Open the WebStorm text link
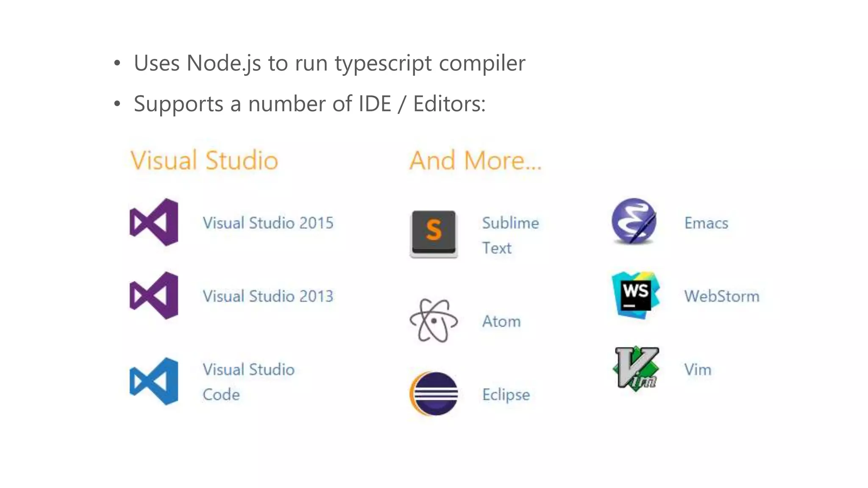Screen dimensions: 868x488 (722, 296)
